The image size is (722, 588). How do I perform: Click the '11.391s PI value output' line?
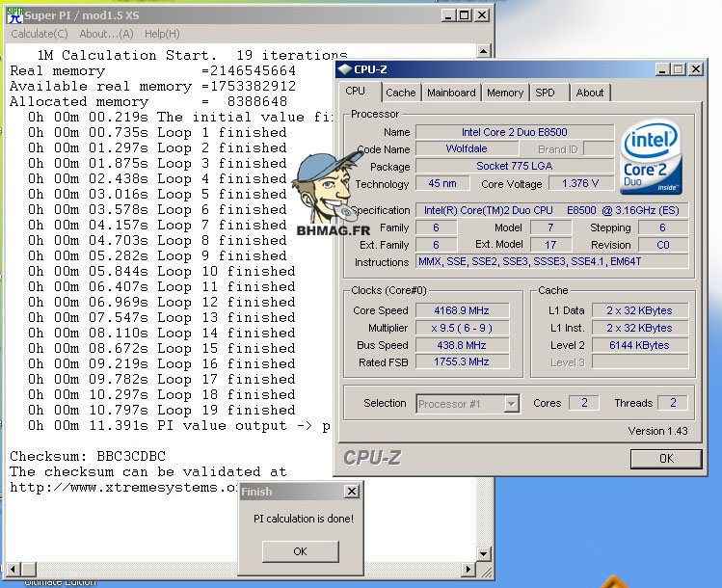point(178,425)
